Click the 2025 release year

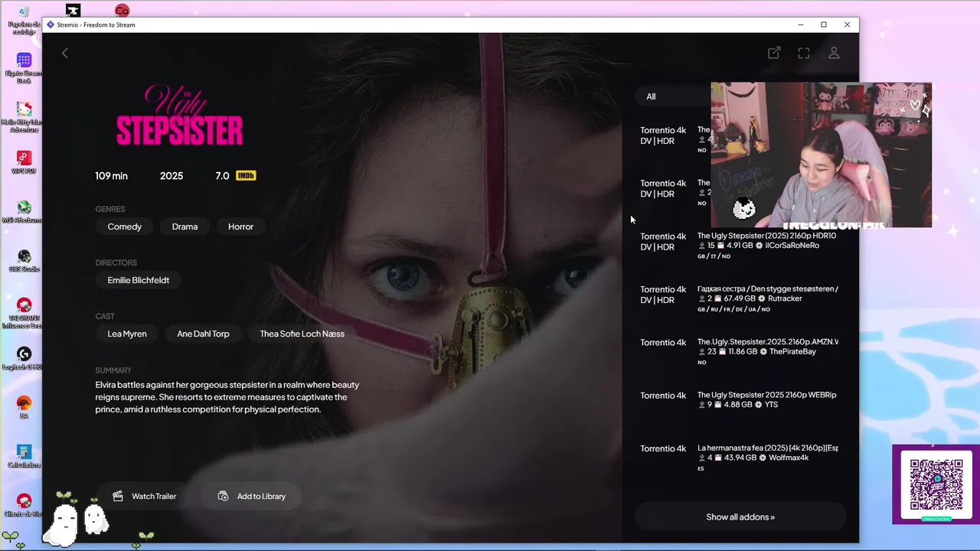(171, 175)
